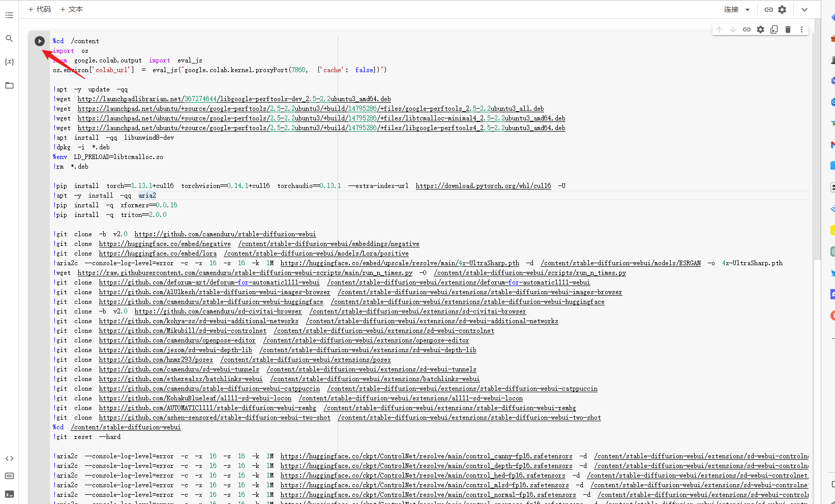835x504 pixels.
Task: Open the ashen-sensored two-shot GitHub link
Action: click(x=215, y=418)
